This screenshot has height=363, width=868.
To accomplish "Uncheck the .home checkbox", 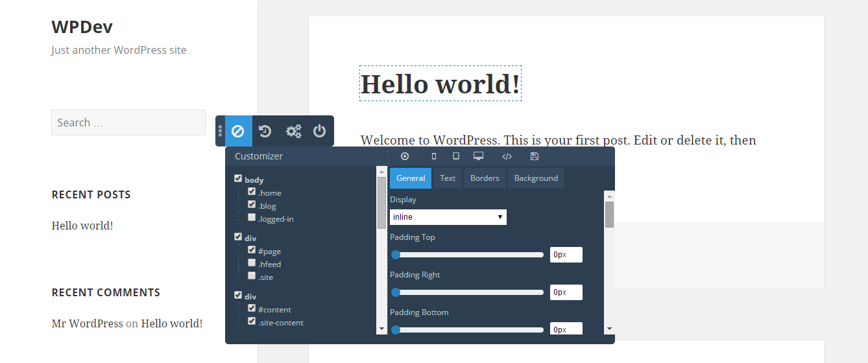I will [x=252, y=192].
